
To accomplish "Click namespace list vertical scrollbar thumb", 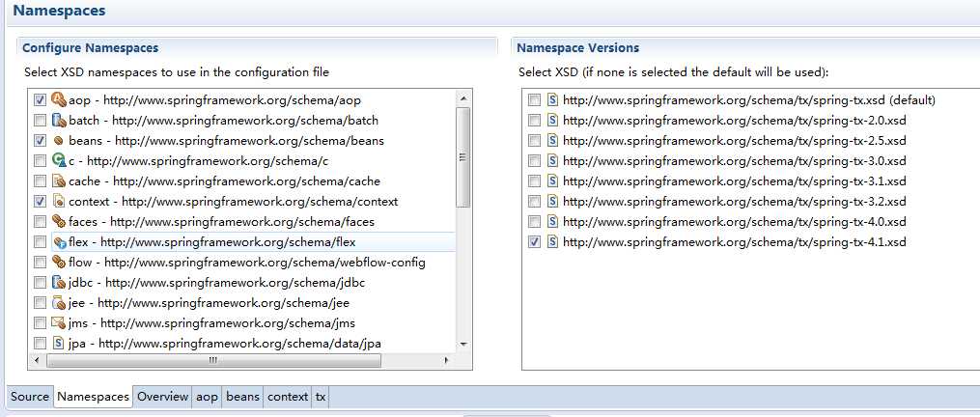I will (463, 156).
